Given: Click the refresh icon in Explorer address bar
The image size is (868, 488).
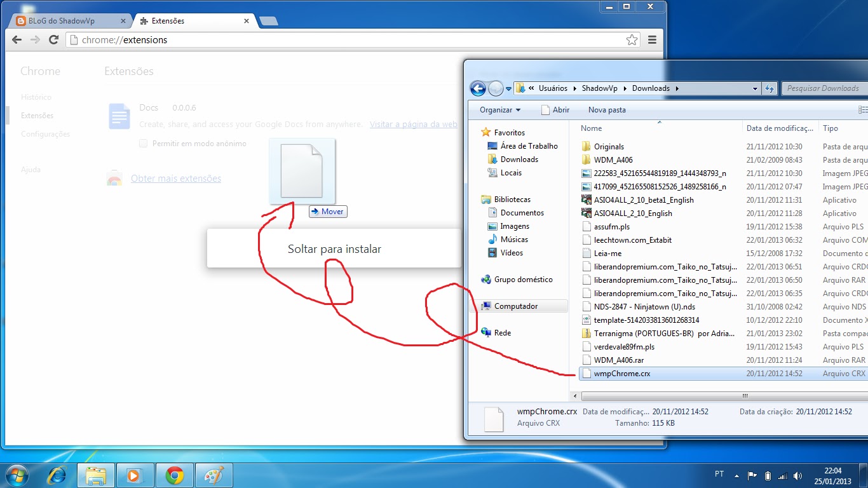Looking at the screenshot, I should click(769, 88).
